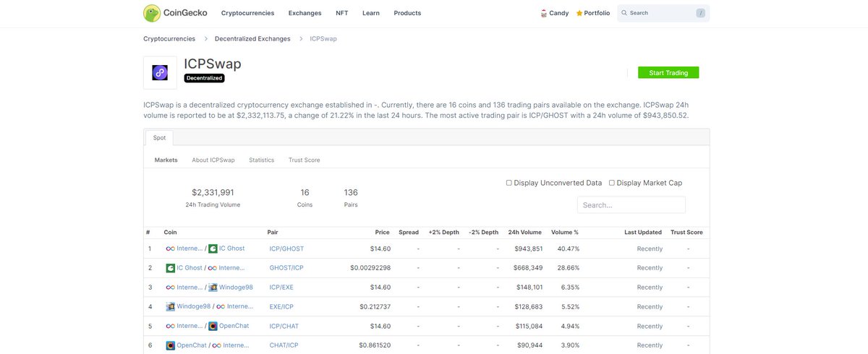
Task: Enable Display Market Cap checkbox
Action: [612, 183]
